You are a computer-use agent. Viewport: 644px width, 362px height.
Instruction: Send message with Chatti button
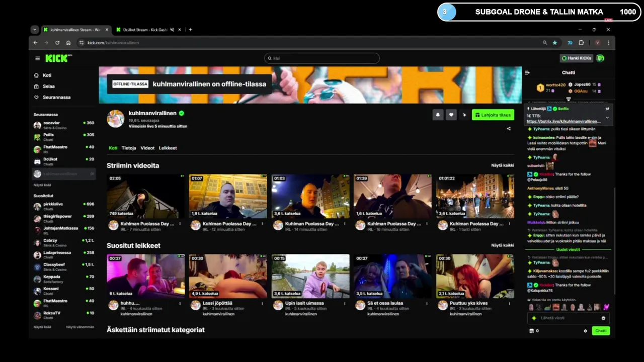[x=601, y=331]
